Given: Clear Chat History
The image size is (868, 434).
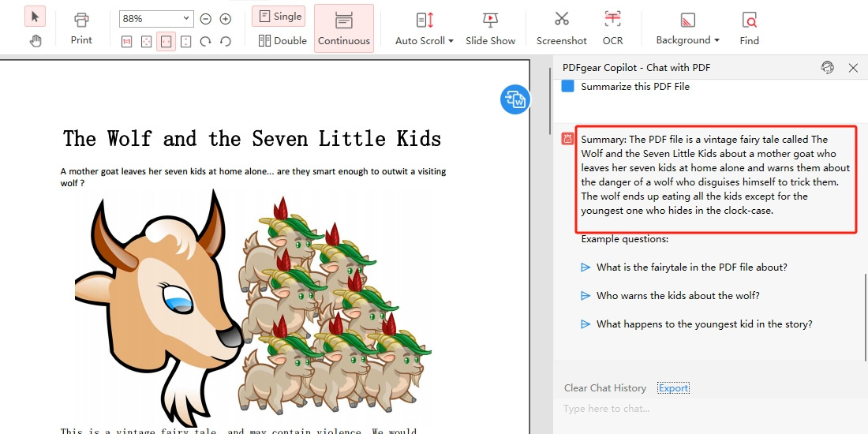Looking at the screenshot, I should coord(605,388).
